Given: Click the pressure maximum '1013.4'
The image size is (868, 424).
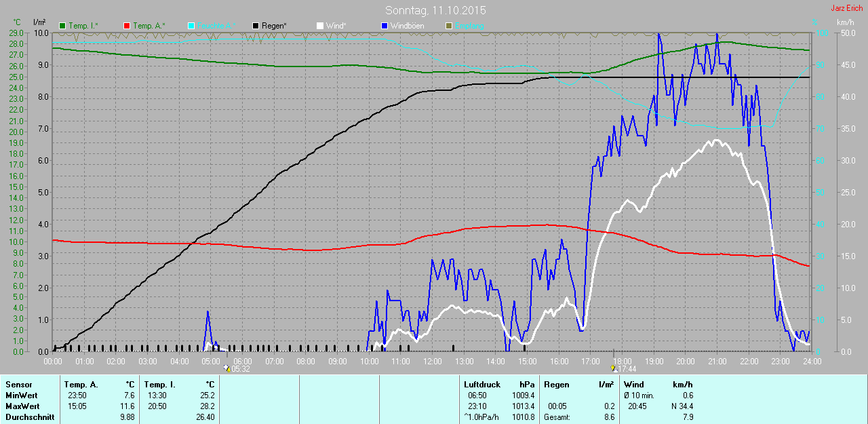Looking at the screenshot, I should point(523,406).
